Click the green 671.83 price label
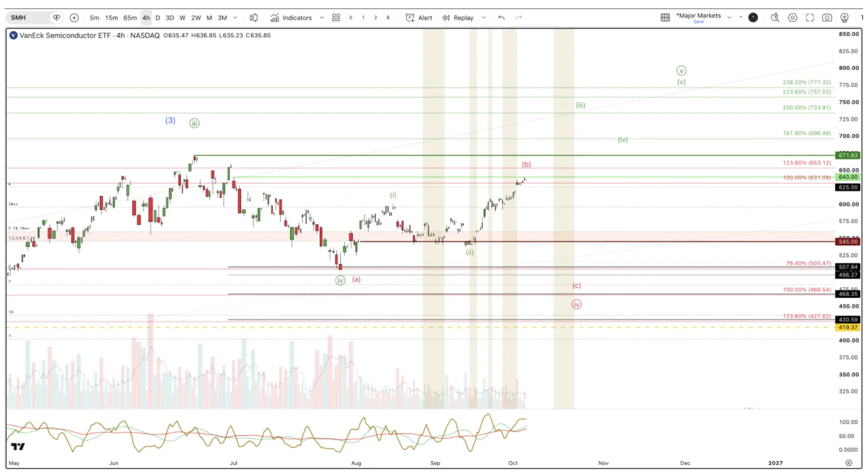This screenshot has height=474, width=868. click(x=848, y=155)
